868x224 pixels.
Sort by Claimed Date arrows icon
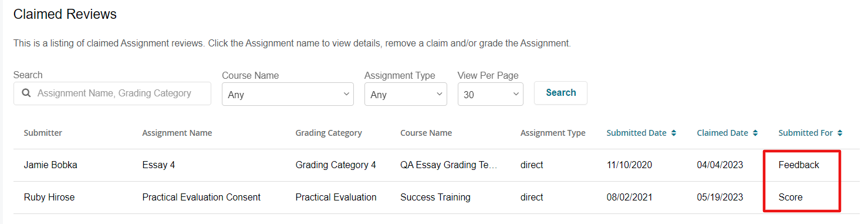click(755, 133)
